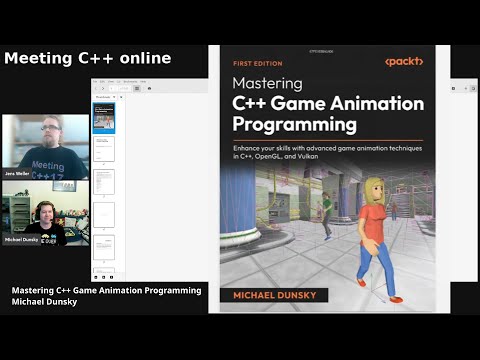Click the packt logo on the book cover
Image resolution: width=480 pixels, height=360 pixels.
point(404,62)
